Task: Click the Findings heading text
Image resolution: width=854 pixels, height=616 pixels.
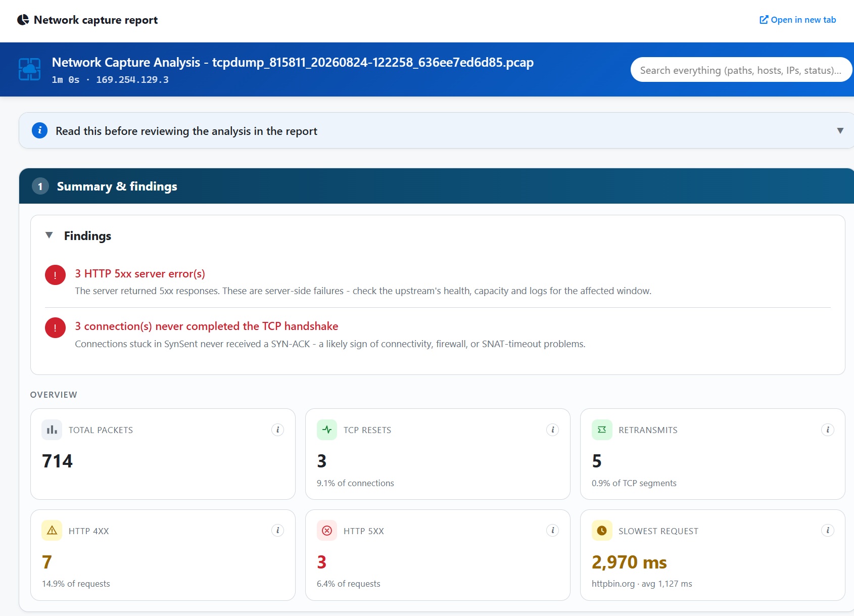Action: click(87, 236)
